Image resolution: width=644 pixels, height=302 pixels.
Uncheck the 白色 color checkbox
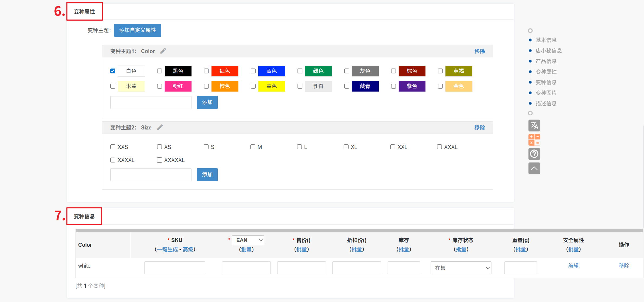(x=113, y=71)
